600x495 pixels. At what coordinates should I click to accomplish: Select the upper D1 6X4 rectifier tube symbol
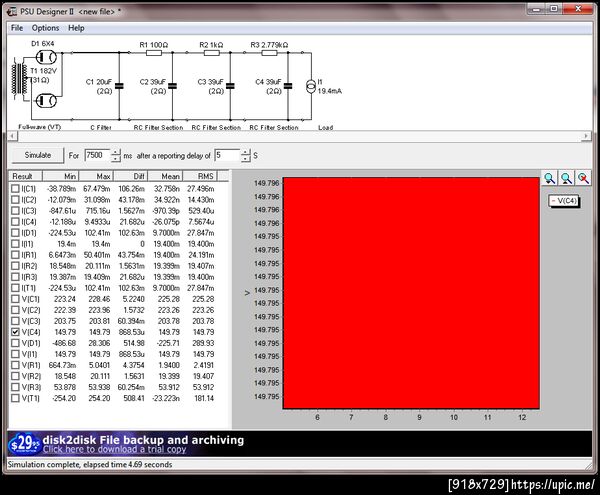46,57
